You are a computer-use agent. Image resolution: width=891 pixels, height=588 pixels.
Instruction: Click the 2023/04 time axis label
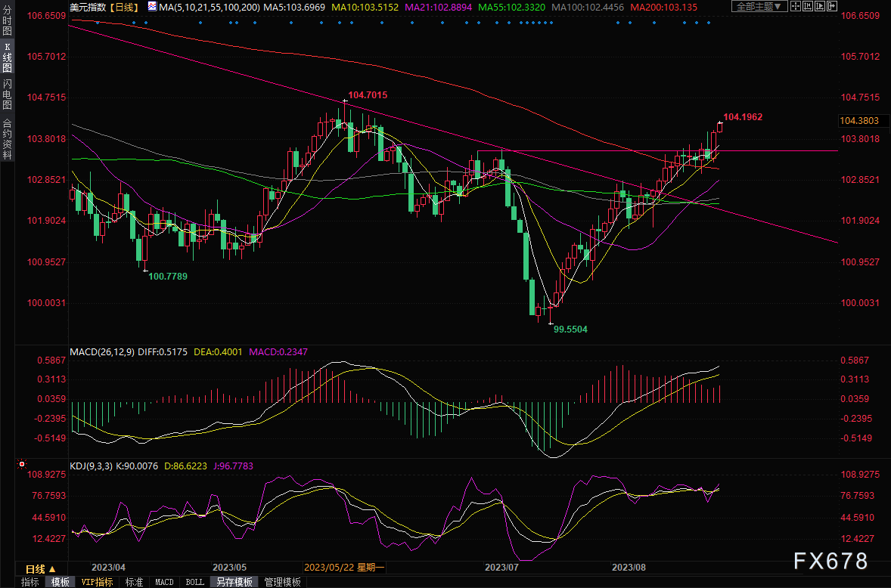[x=108, y=567]
